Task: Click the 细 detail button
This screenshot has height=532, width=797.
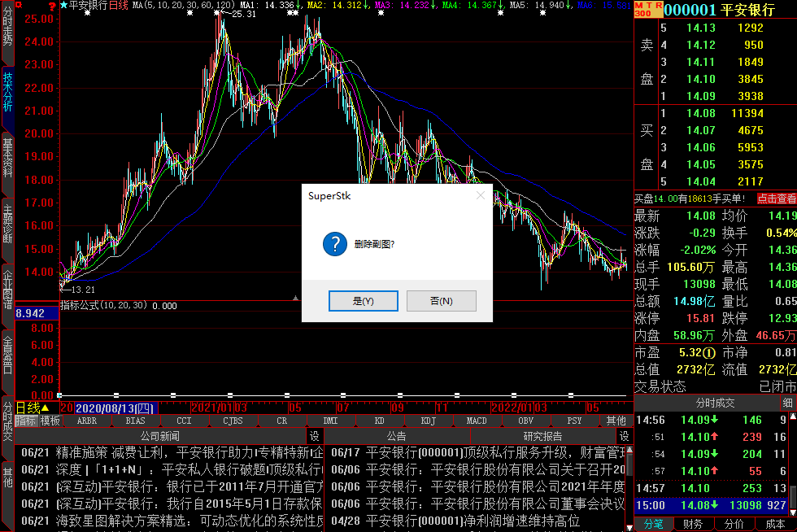Action: (x=788, y=403)
